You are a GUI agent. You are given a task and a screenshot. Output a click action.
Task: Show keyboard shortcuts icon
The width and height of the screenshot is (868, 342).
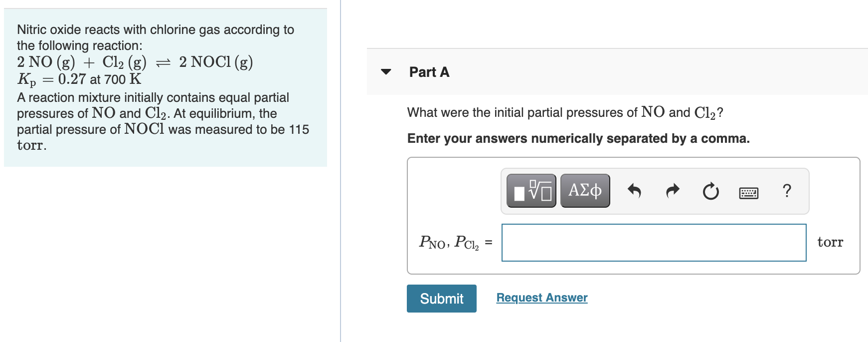point(748,192)
